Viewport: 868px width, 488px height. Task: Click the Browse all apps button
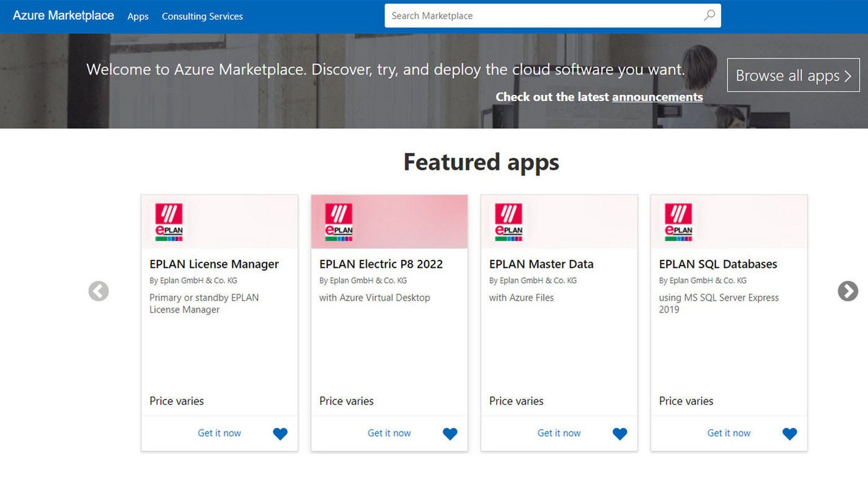pos(793,75)
